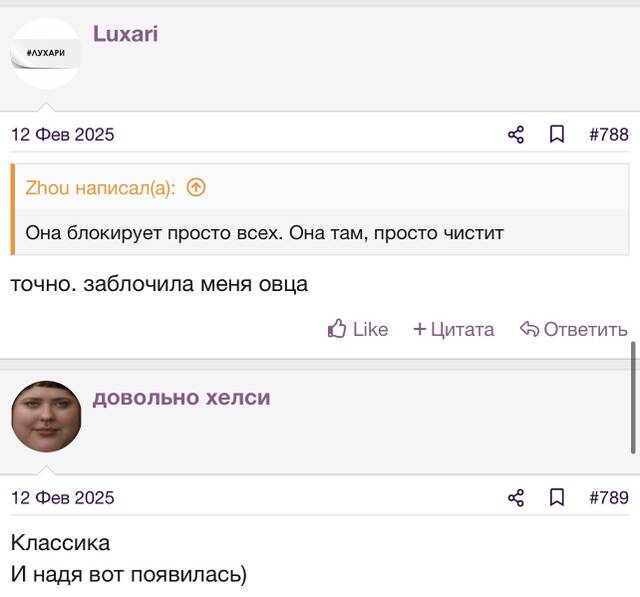The width and height of the screenshot is (640, 597).
Task: Bookmark post #789
Action: click(557, 498)
